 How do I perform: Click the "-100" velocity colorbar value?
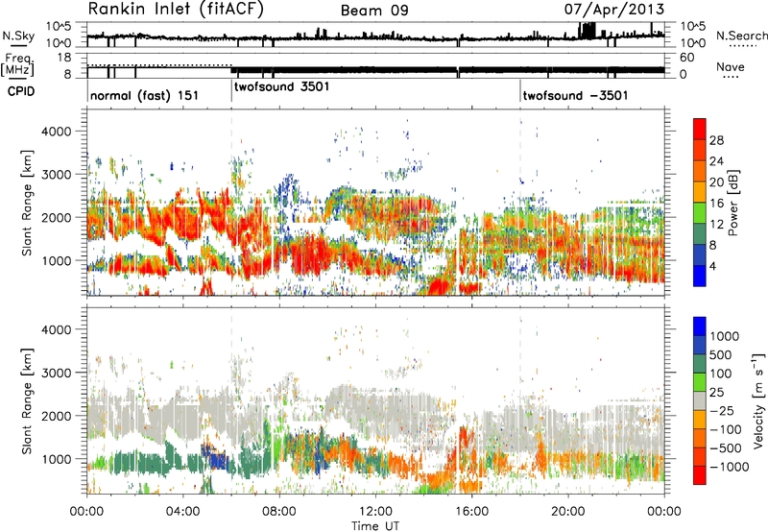pyautogui.click(x=725, y=429)
